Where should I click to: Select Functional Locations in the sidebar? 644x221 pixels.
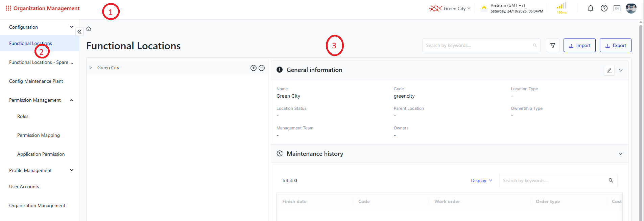40,43
